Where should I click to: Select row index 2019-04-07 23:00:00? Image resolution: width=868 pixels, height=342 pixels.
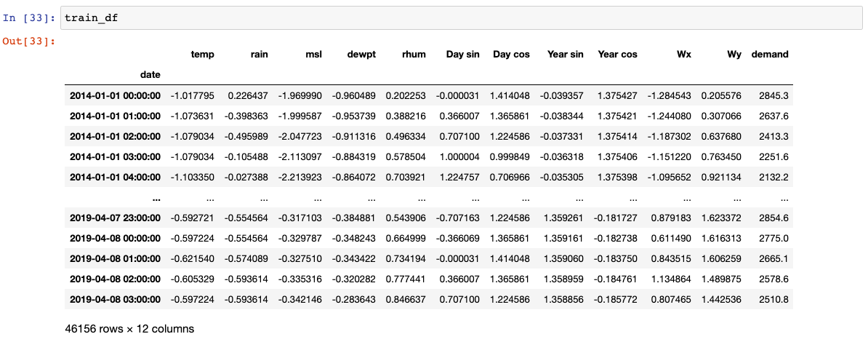tap(115, 218)
